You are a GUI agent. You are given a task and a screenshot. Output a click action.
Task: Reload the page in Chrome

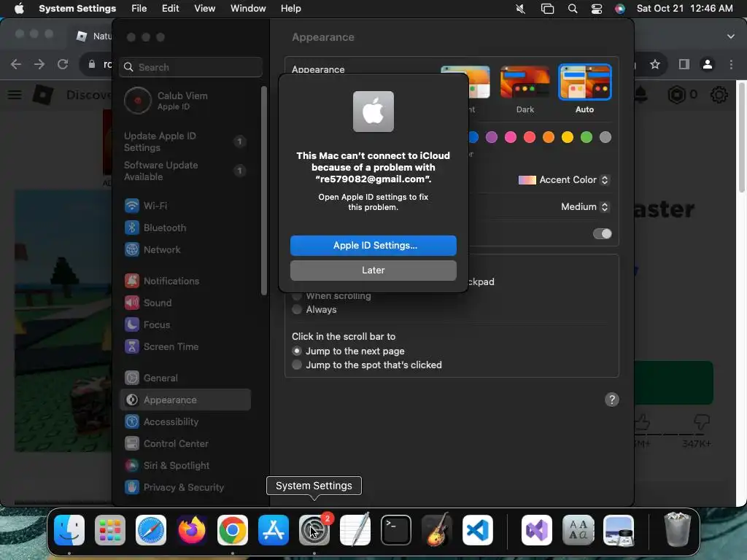[x=63, y=64]
